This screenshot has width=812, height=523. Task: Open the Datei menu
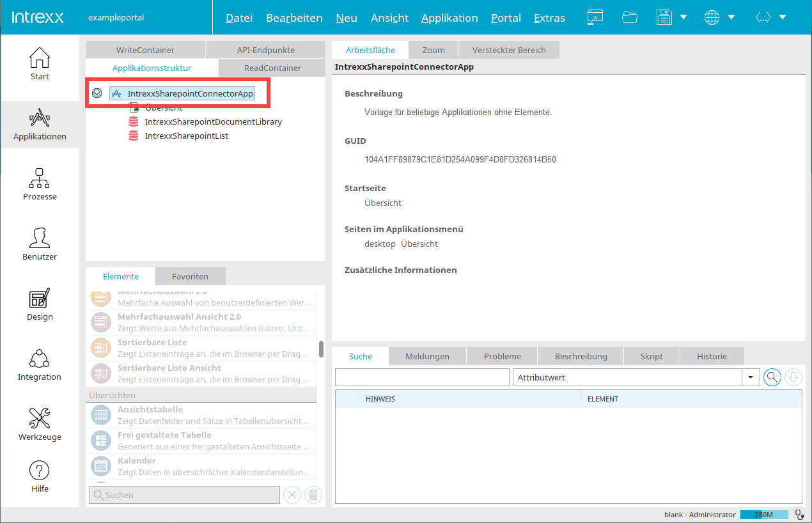tap(239, 18)
